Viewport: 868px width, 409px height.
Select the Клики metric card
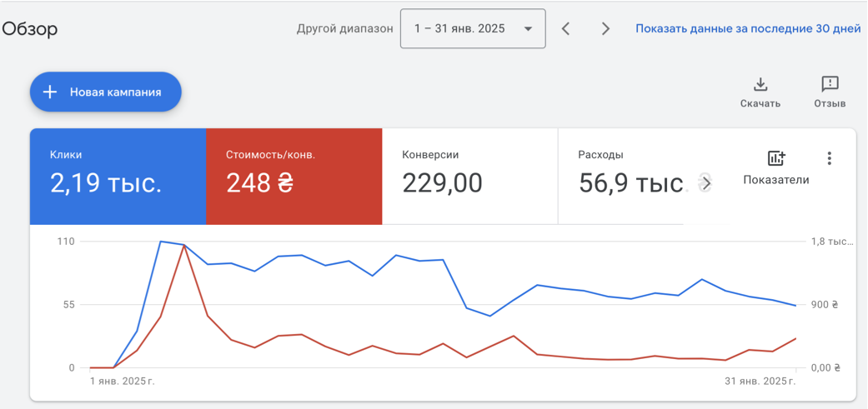coord(118,177)
